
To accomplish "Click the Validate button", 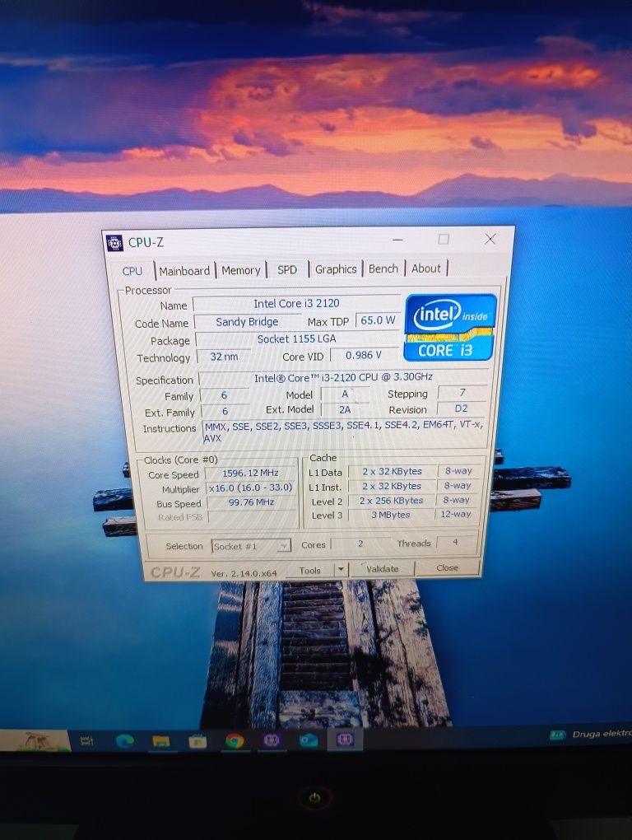I will pyautogui.click(x=382, y=569).
